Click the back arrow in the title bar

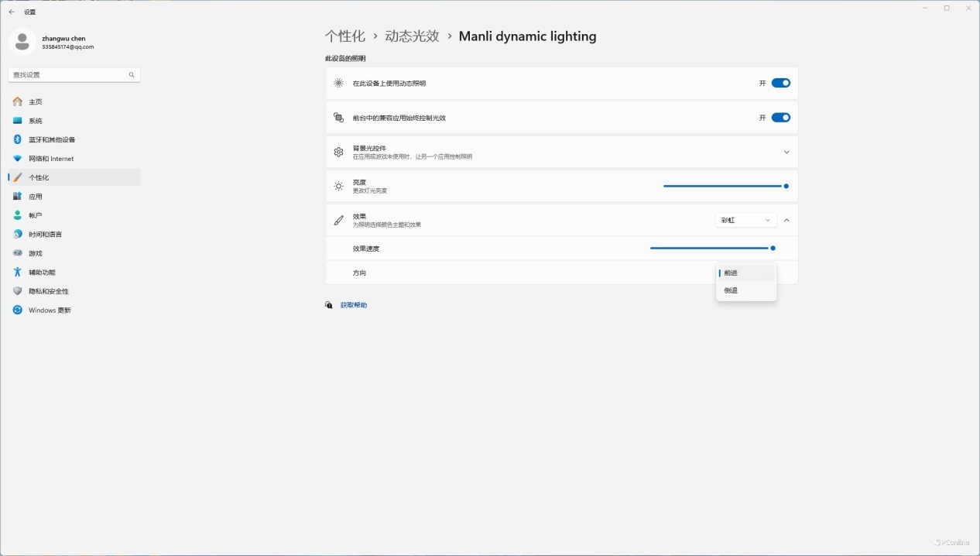[12, 12]
